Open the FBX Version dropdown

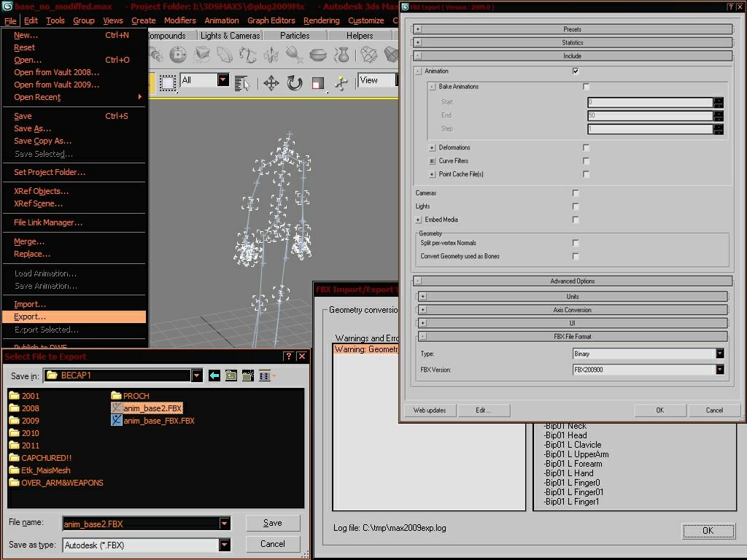720,370
